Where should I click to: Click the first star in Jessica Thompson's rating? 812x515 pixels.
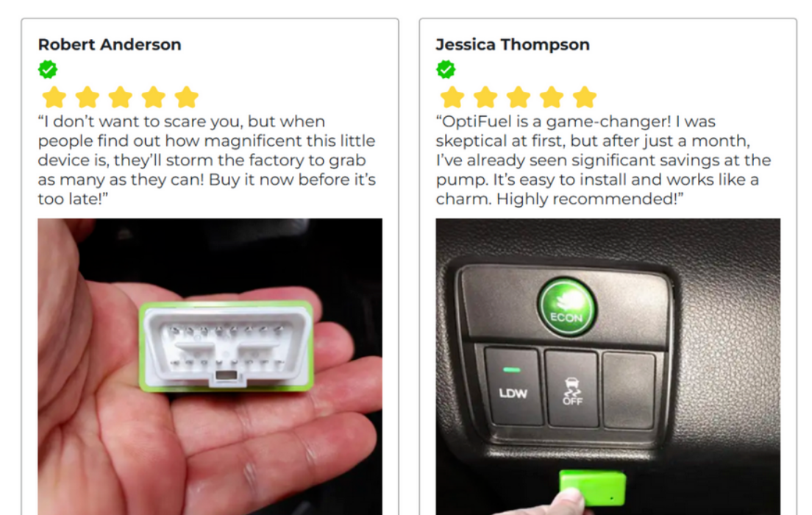452,97
